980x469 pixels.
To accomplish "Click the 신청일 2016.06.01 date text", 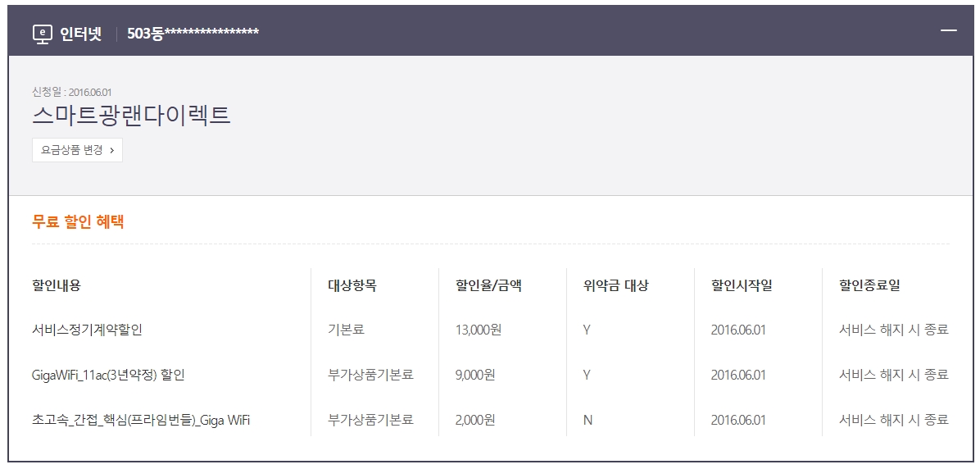I will click(71, 92).
